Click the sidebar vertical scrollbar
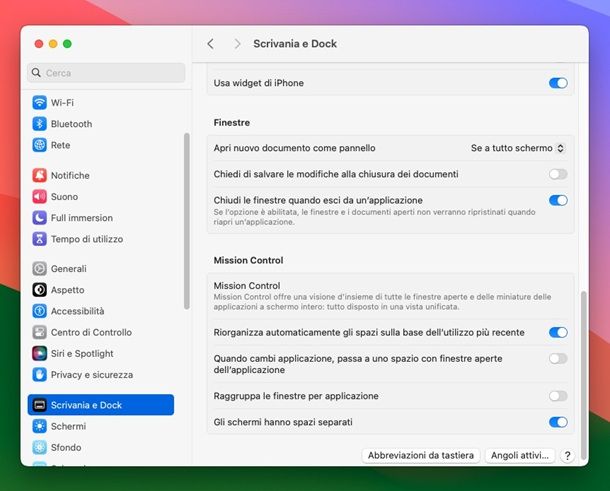The height and width of the screenshot is (491, 610). pos(187,221)
